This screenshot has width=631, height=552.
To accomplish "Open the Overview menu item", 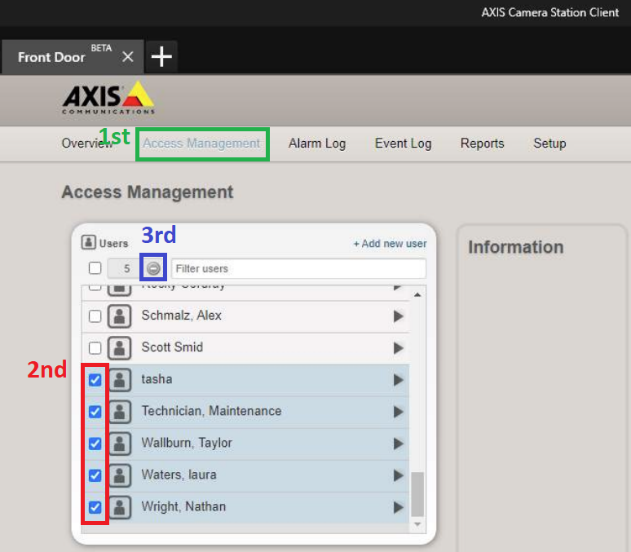I will point(87,144).
